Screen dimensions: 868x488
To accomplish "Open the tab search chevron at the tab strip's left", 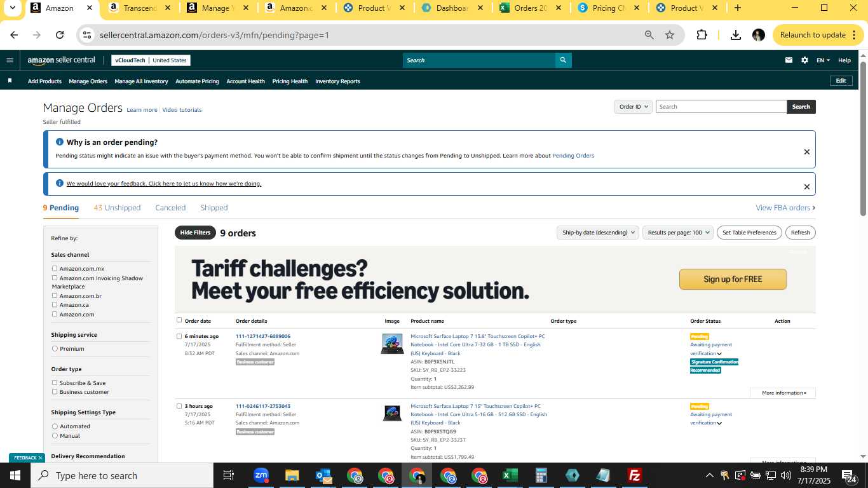I will 12,8.
